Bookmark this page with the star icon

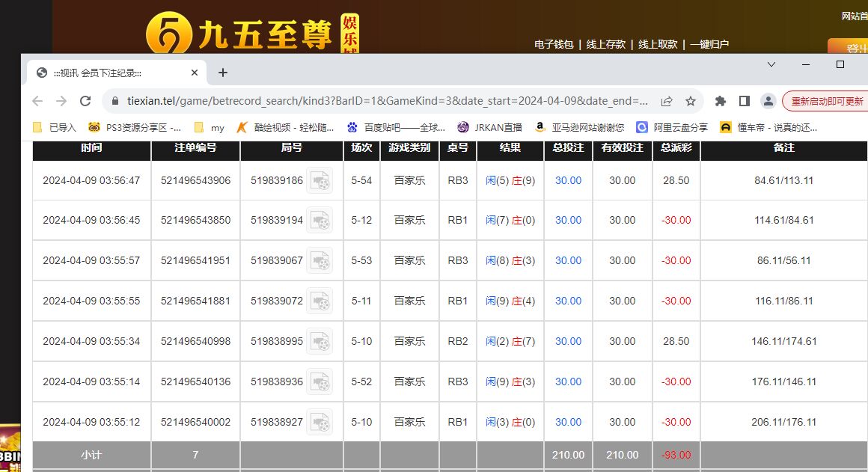(x=691, y=101)
